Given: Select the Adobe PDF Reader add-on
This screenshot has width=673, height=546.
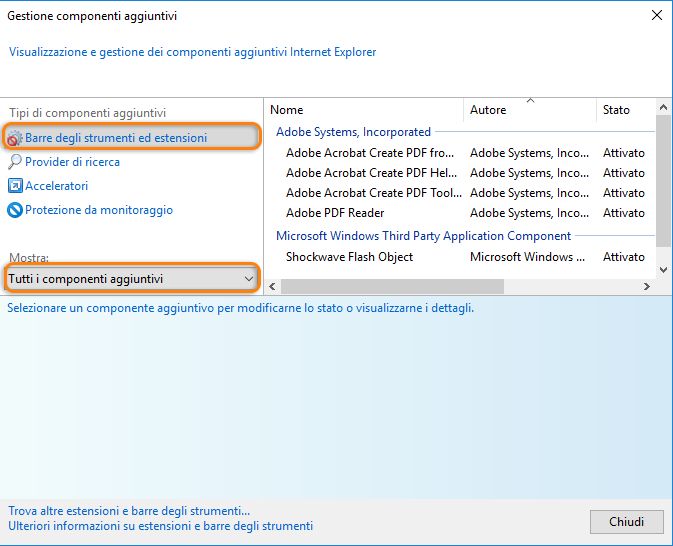Looking at the screenshot, I should tap(335, 213).
